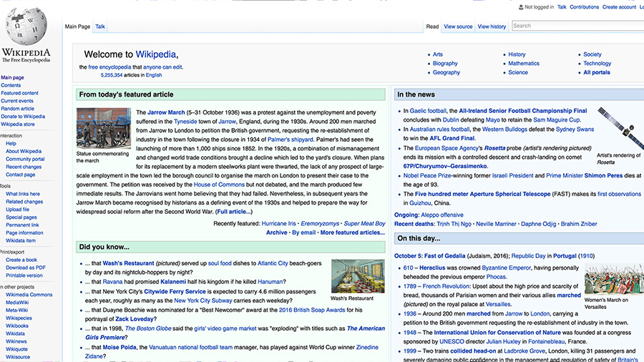
Task: Open Talk link in the top user bar
Action: pyautogui.click(x=562, y=7)
